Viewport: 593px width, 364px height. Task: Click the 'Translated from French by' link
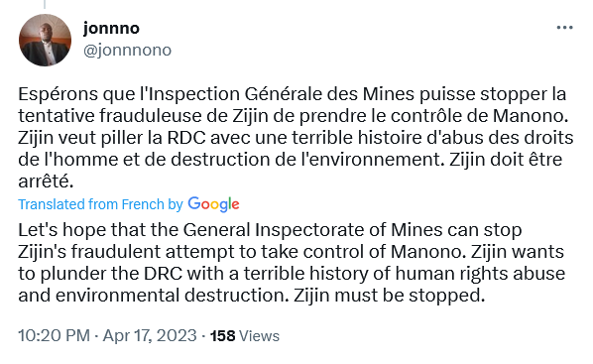[100, 204]
